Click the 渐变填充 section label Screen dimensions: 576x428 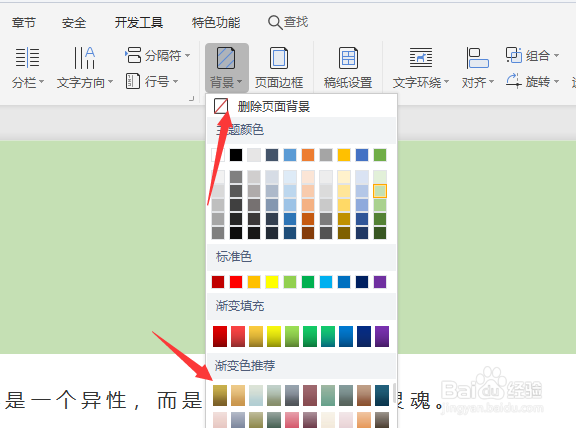[x=240, y=306]
